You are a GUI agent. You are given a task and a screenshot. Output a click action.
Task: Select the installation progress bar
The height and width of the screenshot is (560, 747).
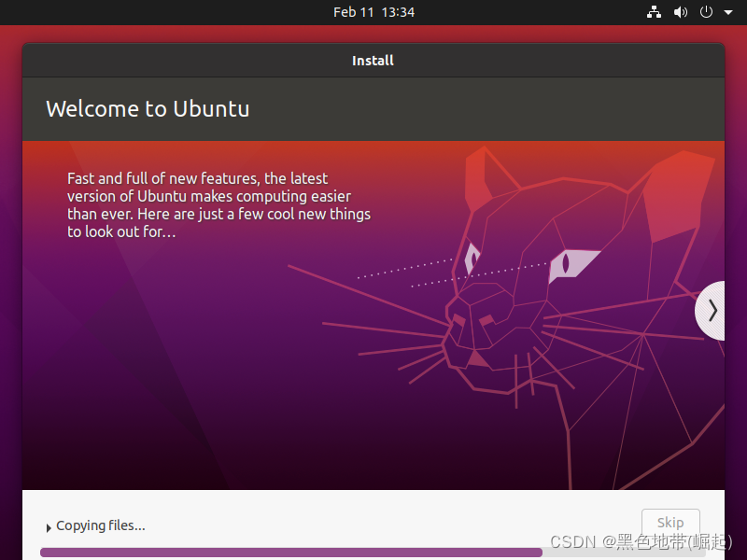click(373, 553)
